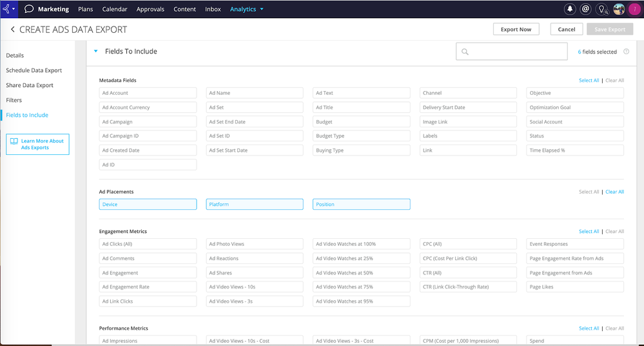This screenshot has width=644, height=346.
Task: Toggle the Ad Account Currency field
Action: tap(148, 107)
